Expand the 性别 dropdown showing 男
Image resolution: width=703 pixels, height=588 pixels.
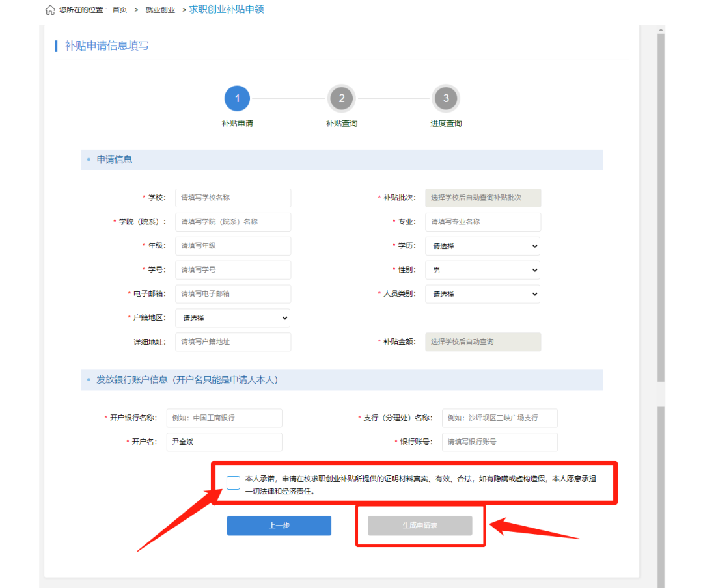482,270
